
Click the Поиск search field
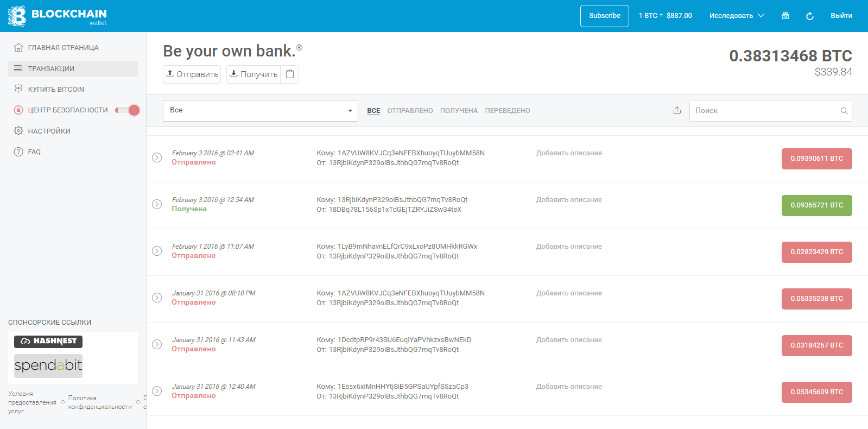click(x=764, y=111)
